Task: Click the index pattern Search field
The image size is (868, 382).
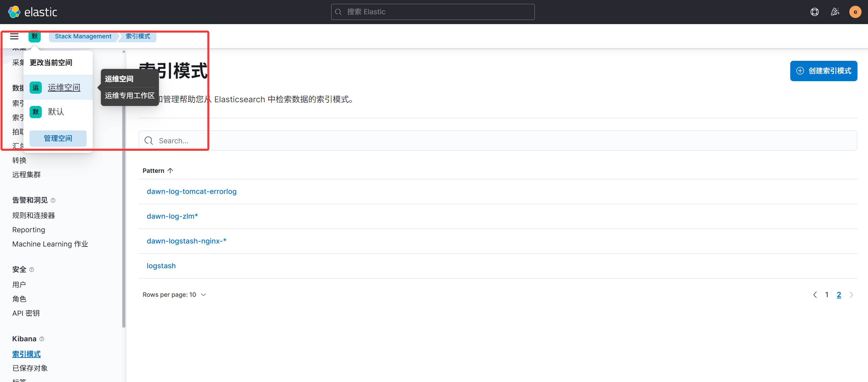Action: [498, 141]
